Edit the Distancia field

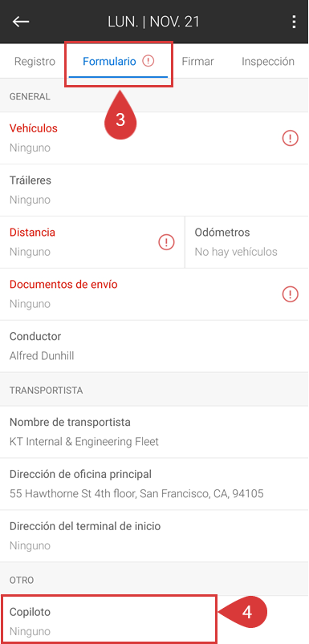coord(92,242)
